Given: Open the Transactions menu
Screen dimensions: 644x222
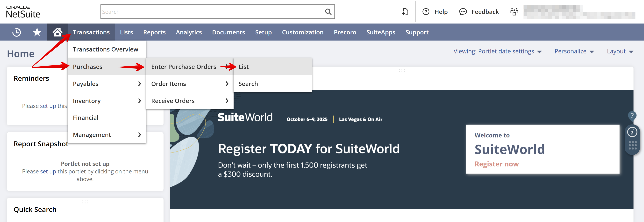Looking at the screenshot, I should pyautogui.click(x=91, y=32).
